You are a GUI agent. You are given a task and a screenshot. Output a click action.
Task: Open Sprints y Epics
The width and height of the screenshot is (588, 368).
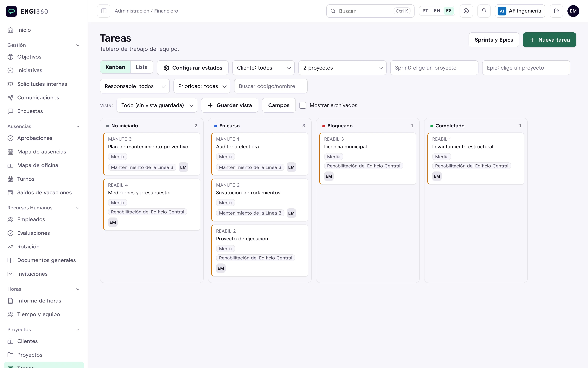(494, 40)
